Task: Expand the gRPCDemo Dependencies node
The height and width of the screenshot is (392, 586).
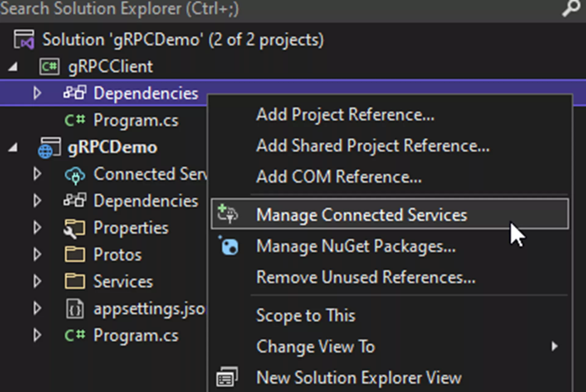Action: [x=37, y=201]
